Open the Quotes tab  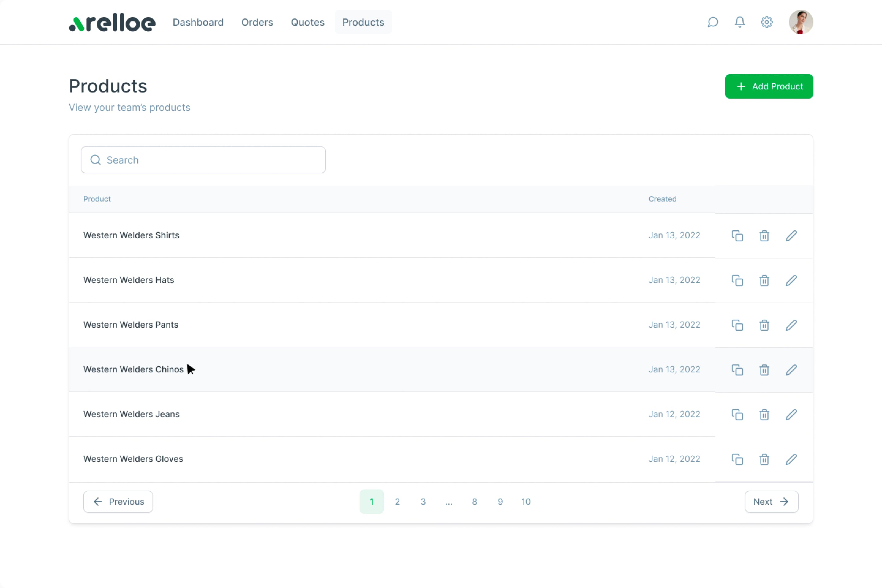(307, 22)
